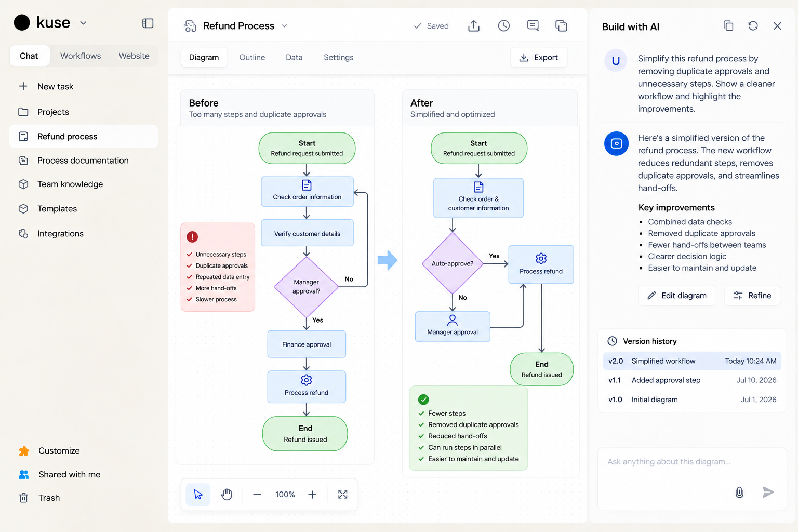Zoom out with the minus button

[x=257, y=495]
